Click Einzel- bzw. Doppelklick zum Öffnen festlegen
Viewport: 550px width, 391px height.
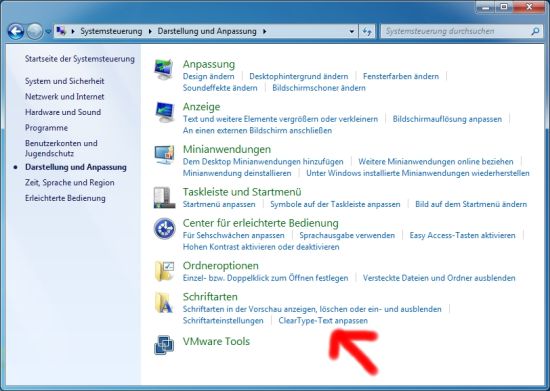266,278
